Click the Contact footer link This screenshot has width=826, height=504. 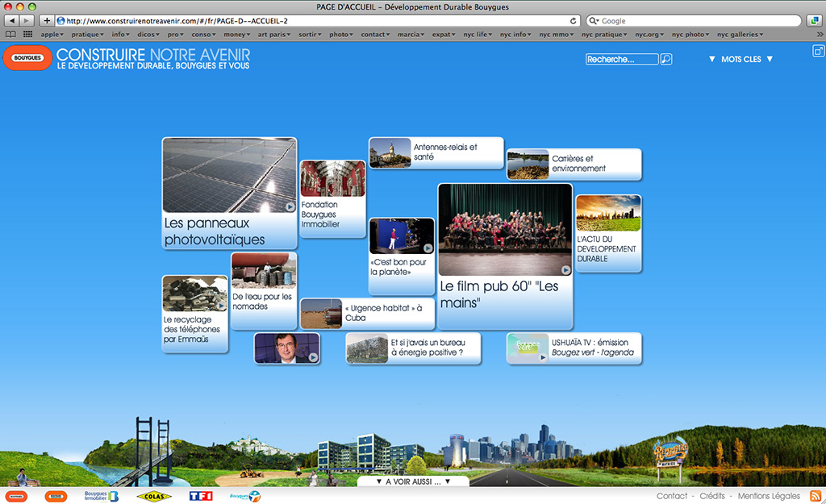(x=672, y=496)
